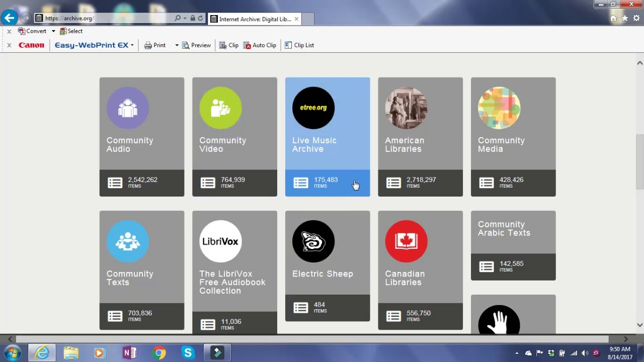Screen dimensions: 644x362
Task: Go back with the browser Back arrow
Action: 10,18
